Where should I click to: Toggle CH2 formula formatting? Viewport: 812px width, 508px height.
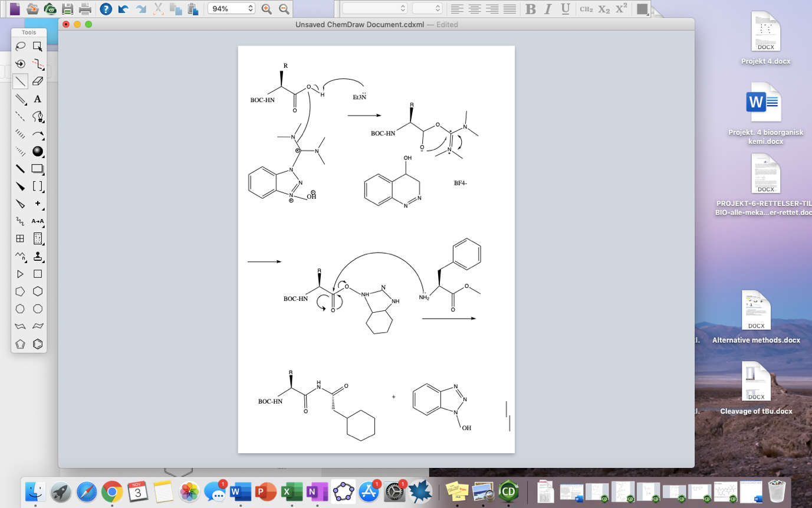point(586,9)
